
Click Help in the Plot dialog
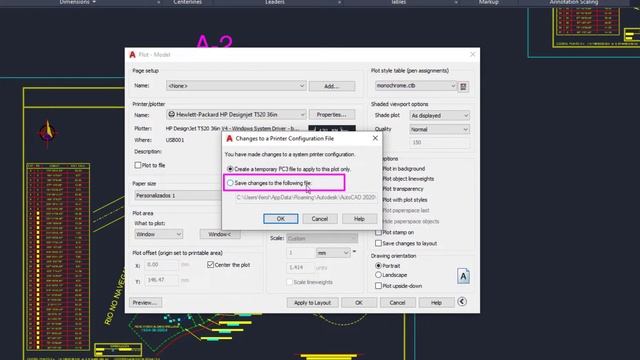point(436,302)
